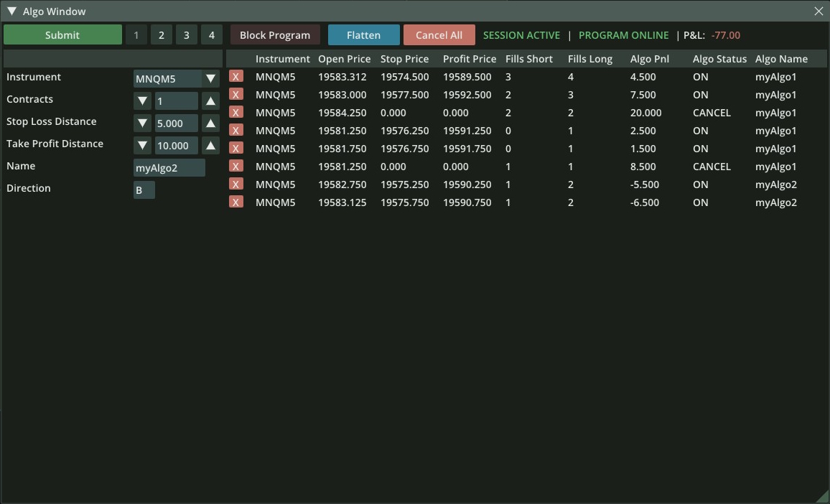This screenshot has height=504, width=830.
Task: Flatten all positions
Action: [x=363, y=35]
